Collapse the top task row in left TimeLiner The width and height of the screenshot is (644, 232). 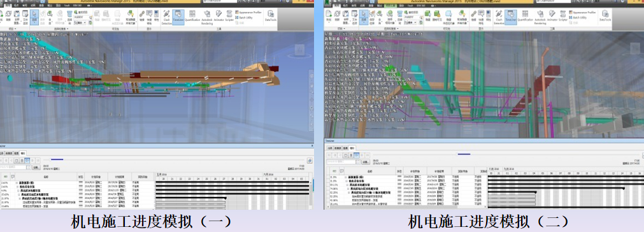pos(17,183)
